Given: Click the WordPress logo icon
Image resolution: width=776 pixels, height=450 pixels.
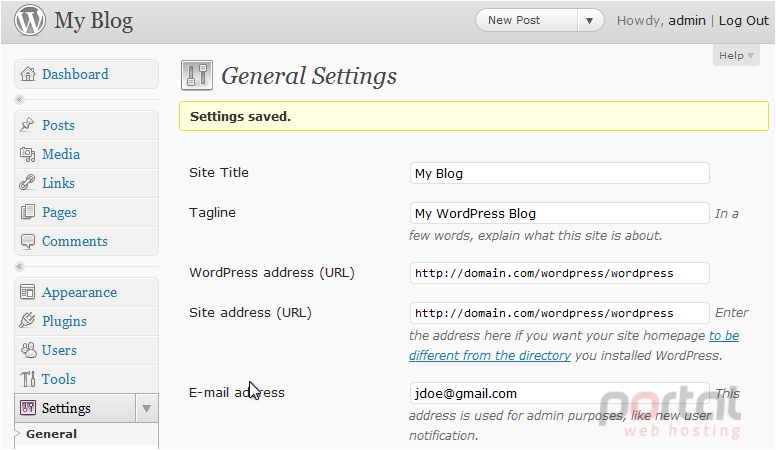Looking at the screenshot, I should tap(30, 20).
